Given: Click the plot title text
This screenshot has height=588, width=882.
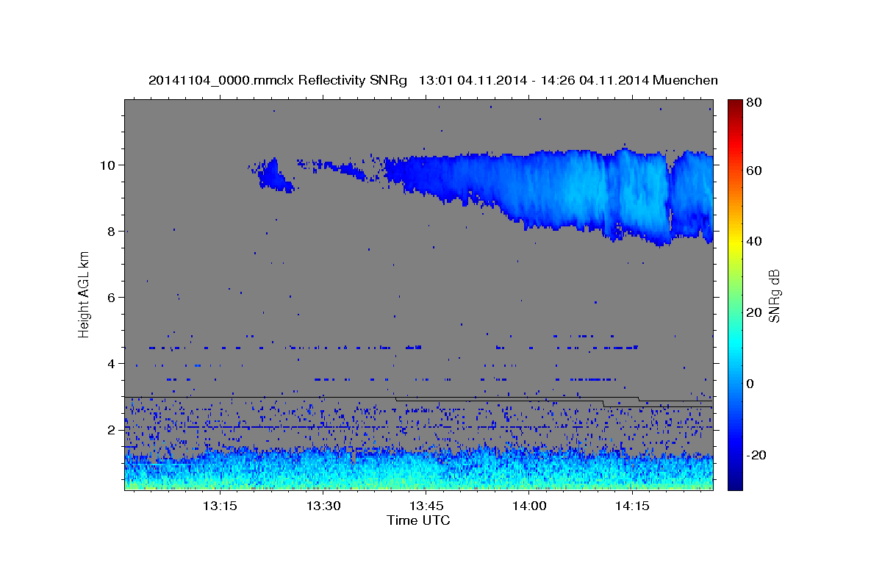Looking at the screenshot, I should pyautogui.click(x=433, y=80).
